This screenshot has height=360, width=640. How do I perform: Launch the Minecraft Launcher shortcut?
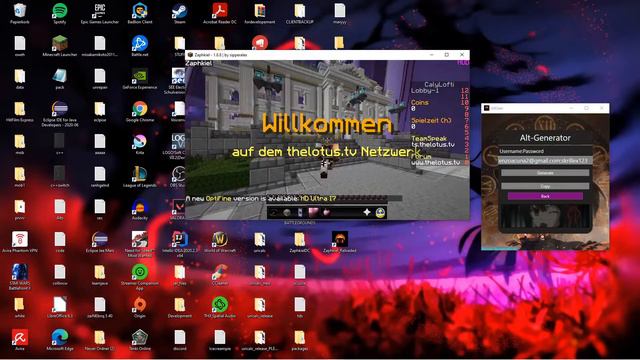pos(60,44)
